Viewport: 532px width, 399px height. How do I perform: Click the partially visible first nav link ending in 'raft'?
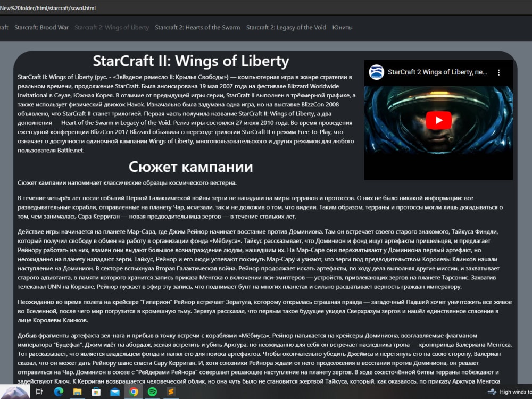pyautogui.click(x=4, y=28)
